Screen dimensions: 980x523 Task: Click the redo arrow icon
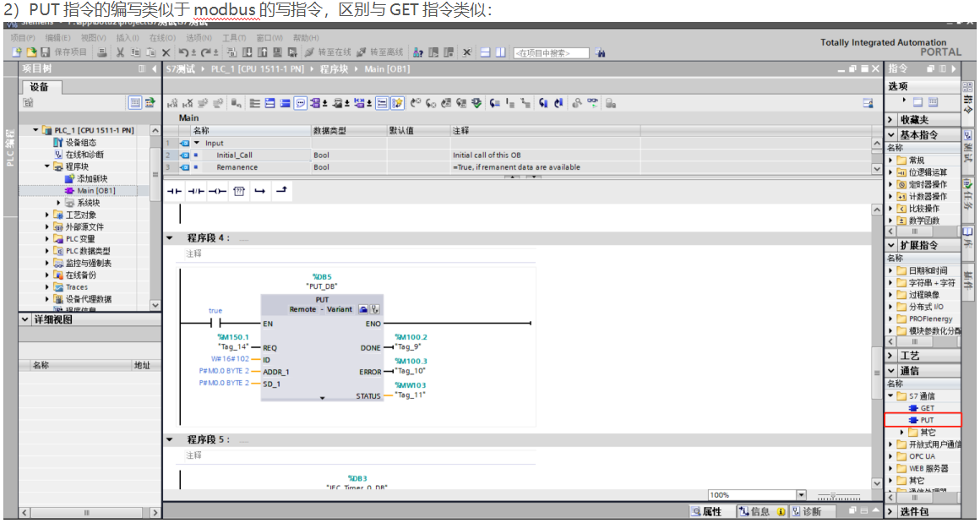(x=205, y=52)
